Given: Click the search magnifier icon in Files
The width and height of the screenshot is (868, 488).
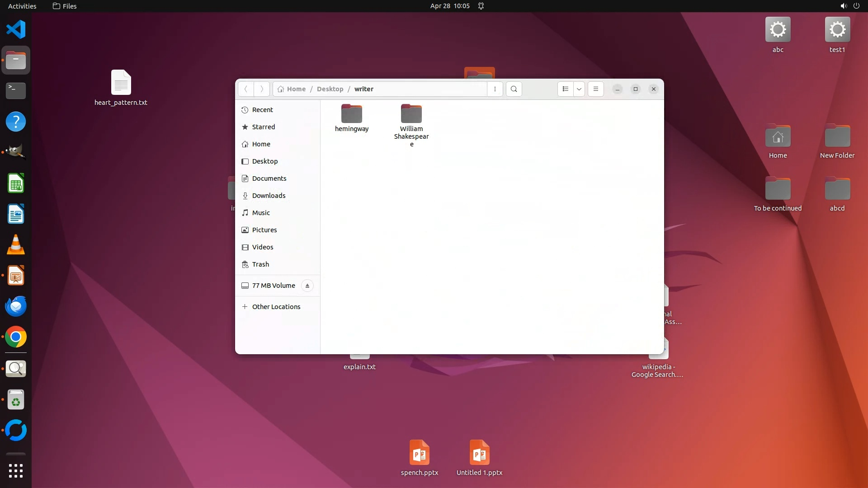Looking at the screenshot, I should tap(514, 89).
